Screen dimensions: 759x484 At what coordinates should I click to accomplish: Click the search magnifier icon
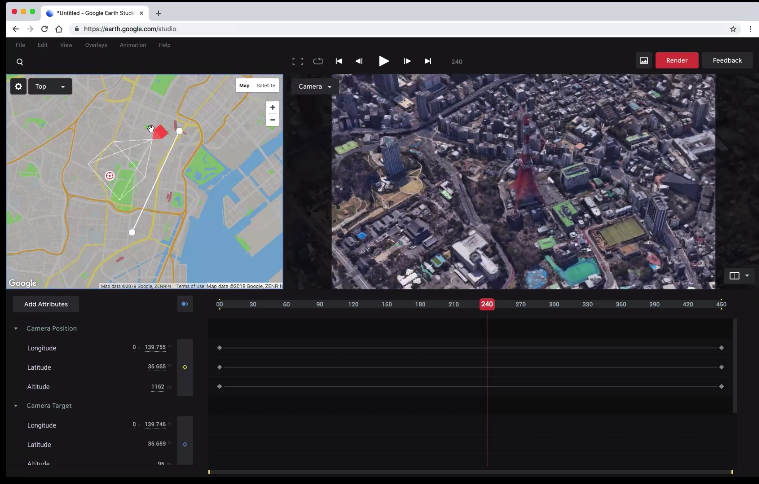point(19,62)
